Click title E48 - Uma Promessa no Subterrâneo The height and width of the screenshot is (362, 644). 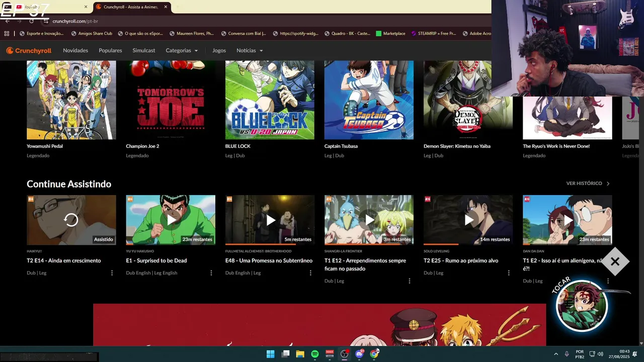pyautogui.click(x=269, y=260)
